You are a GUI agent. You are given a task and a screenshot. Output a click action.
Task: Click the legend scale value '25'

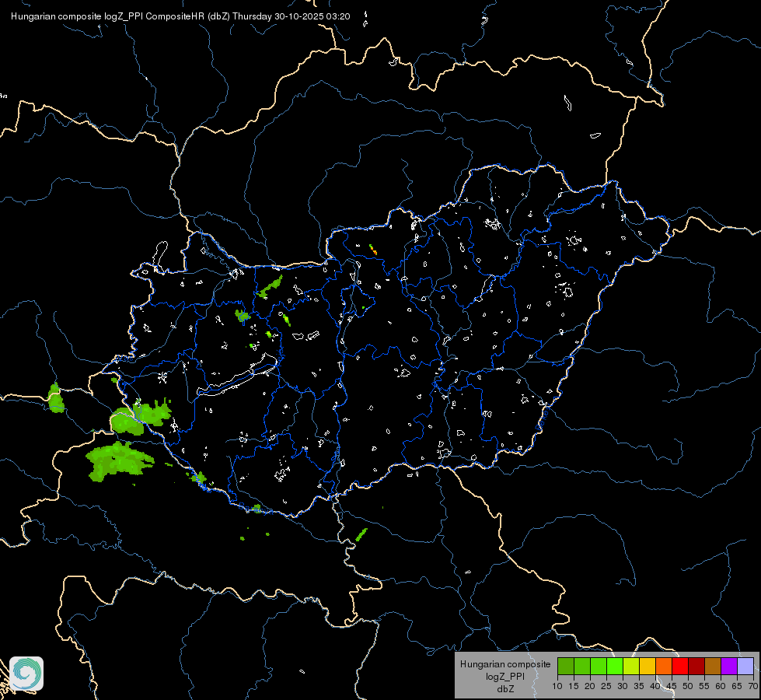pos(606,687)
